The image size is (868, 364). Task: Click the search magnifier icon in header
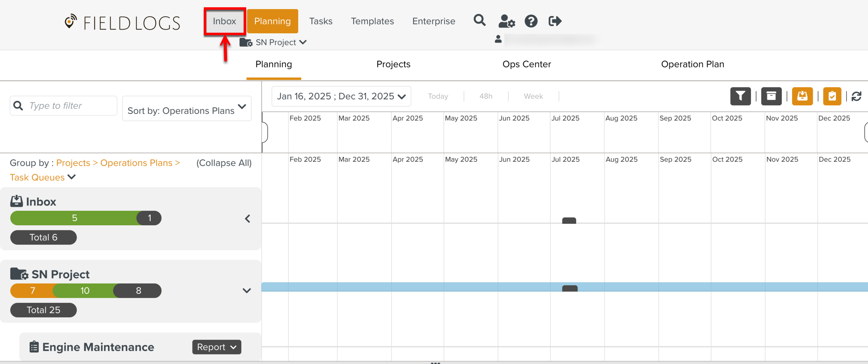(479, 21)
